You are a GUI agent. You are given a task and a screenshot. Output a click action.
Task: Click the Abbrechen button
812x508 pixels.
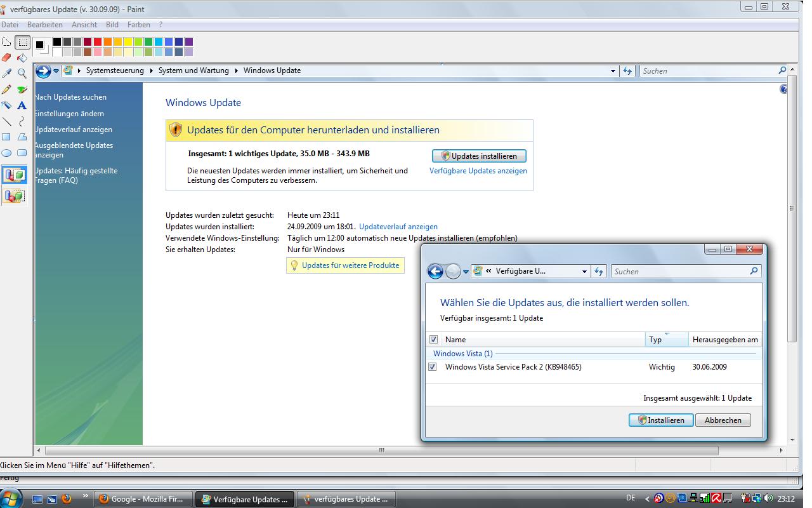(723, 420)
